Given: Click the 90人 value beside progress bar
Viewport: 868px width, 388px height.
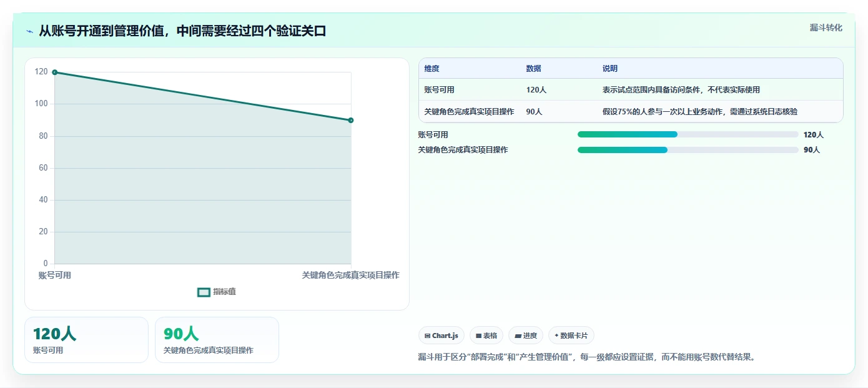Looking at the screenshot, I should pos(811,150).
